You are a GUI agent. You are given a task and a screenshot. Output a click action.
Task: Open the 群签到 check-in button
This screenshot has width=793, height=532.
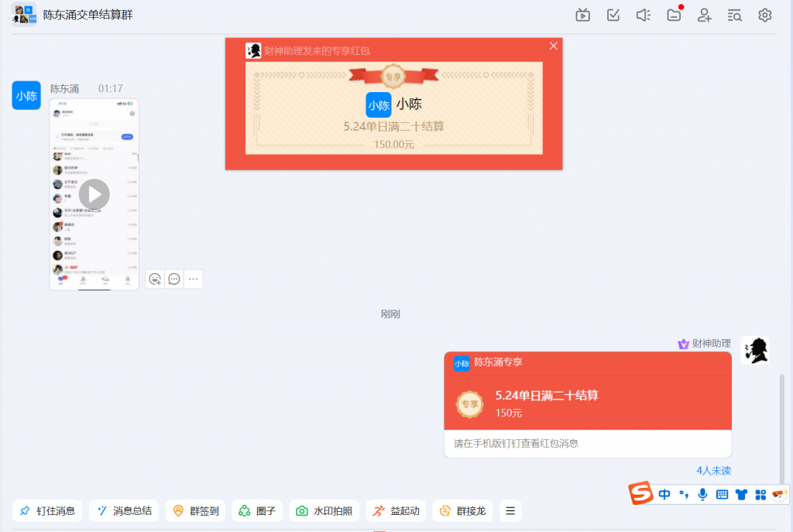(196, 511)
